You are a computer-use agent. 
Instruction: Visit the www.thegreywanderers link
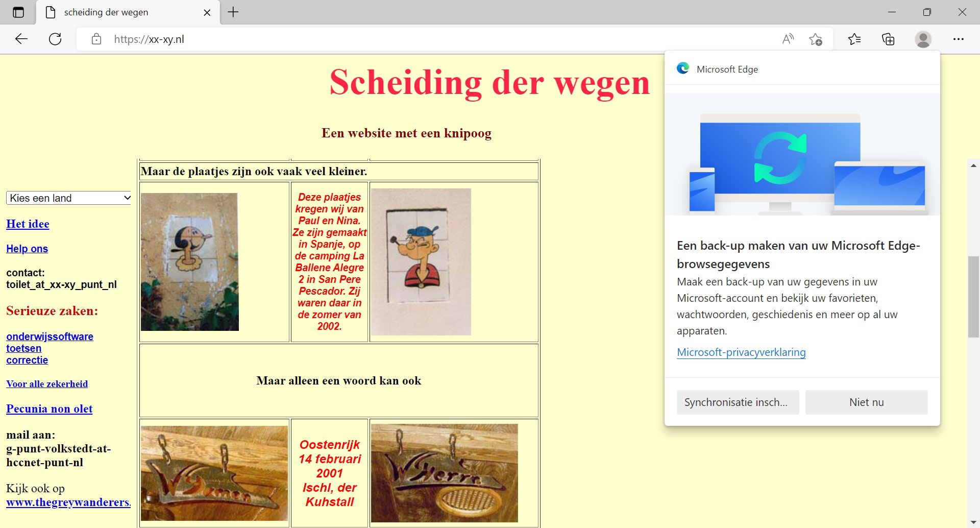tap(68, 502)
